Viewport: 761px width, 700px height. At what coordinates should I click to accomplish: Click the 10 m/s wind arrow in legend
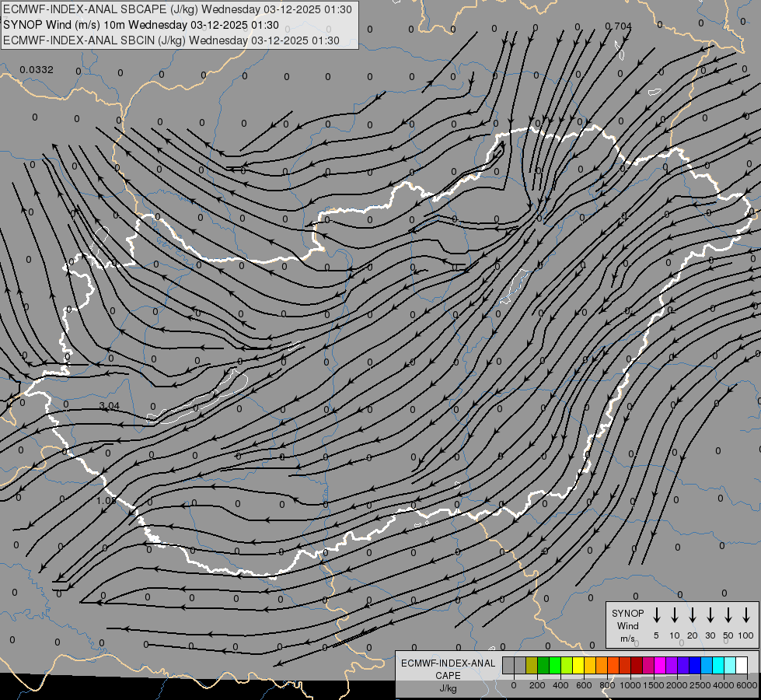click(674, 615)
